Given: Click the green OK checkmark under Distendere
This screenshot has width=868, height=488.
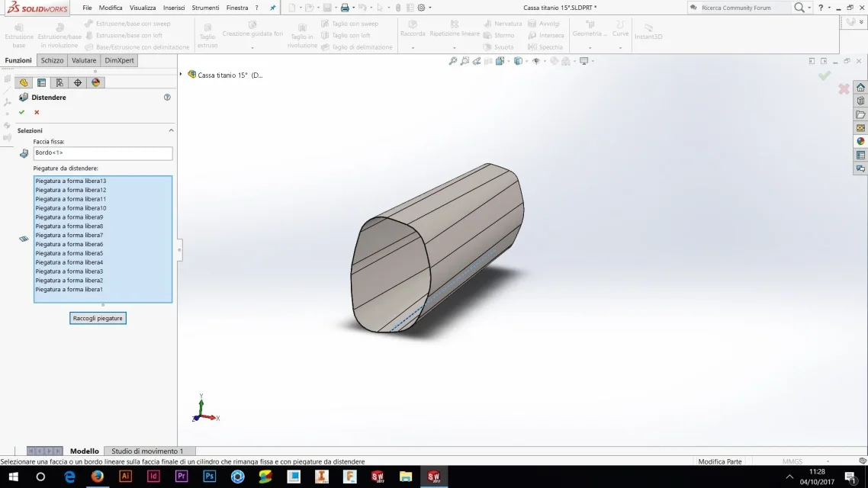Looking at the screenshot, I should [21, 112].
